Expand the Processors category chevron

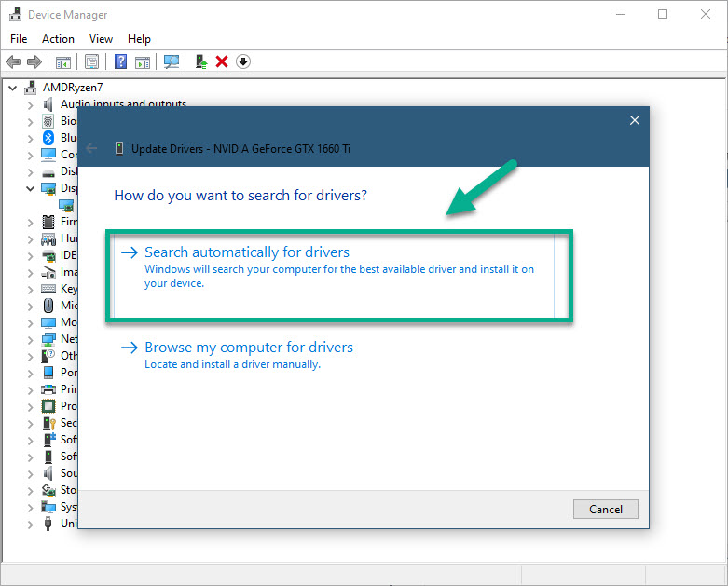pyautogui.click(x=31, y=407)
